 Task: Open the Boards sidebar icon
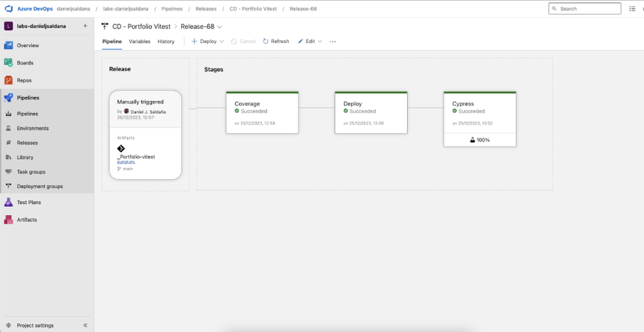8,63
